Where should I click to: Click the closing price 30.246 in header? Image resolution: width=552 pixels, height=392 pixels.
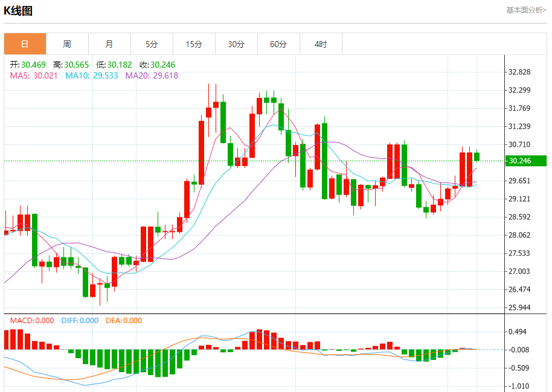point(162,65)
